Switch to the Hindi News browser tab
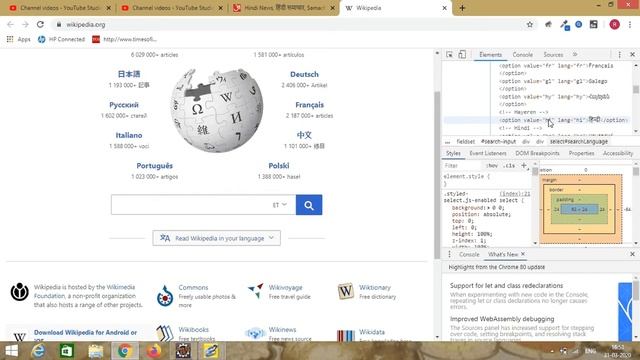The width and height of the screenshot is (640, 360). click(x=284, y=8)
